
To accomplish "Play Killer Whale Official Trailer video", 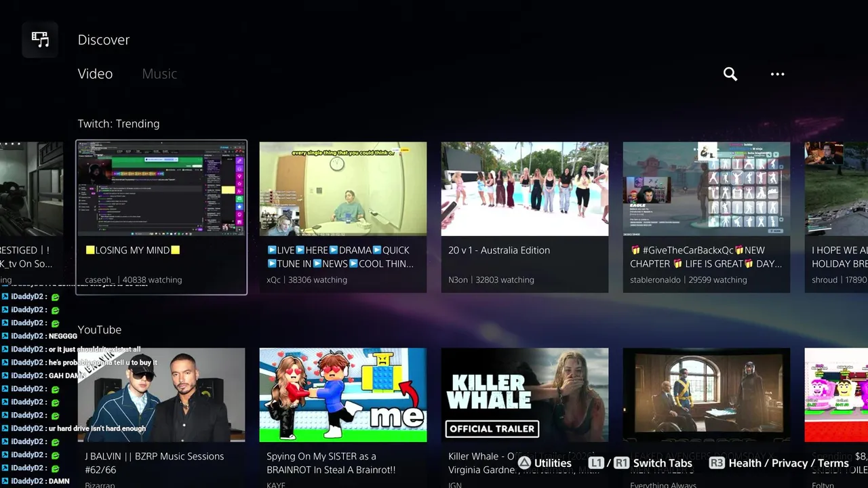I will pyautogui.click(x=525, y=395).
